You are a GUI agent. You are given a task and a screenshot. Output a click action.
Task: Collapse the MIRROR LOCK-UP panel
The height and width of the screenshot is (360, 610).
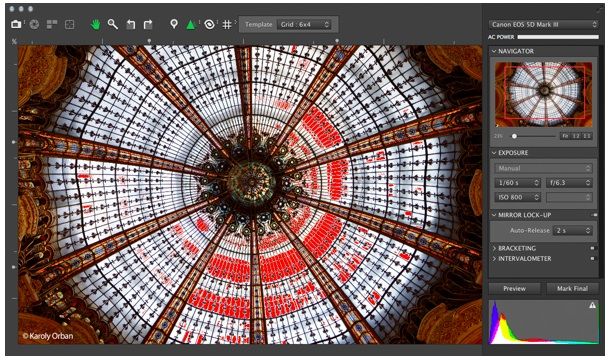494,215
